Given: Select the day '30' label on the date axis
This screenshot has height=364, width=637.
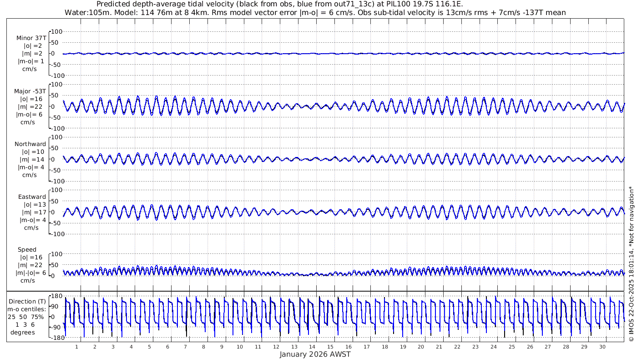Looking at the screenshot, I should point(602,347).
